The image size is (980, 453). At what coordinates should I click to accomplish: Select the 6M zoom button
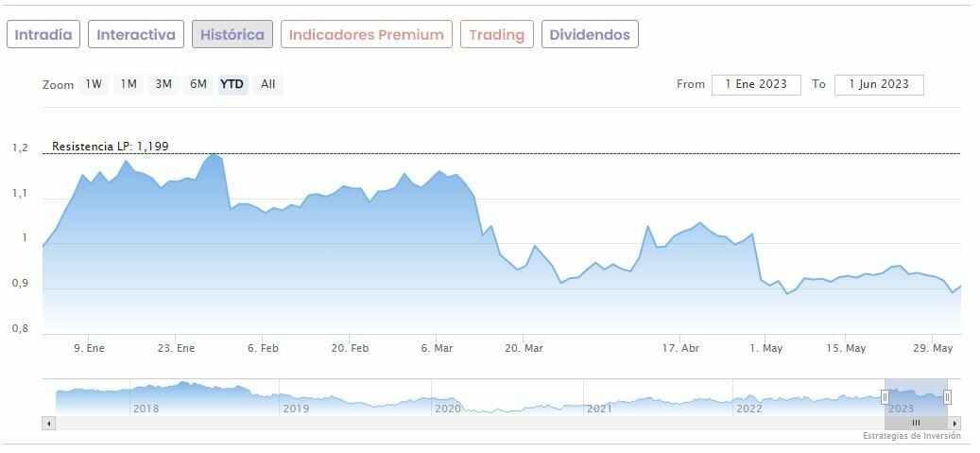[198, 84]
